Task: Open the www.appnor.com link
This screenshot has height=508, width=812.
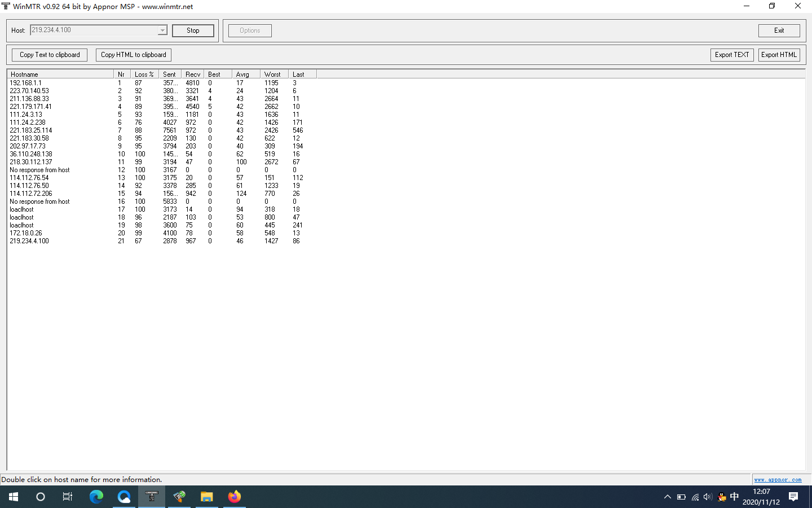Action: point(778,480)
